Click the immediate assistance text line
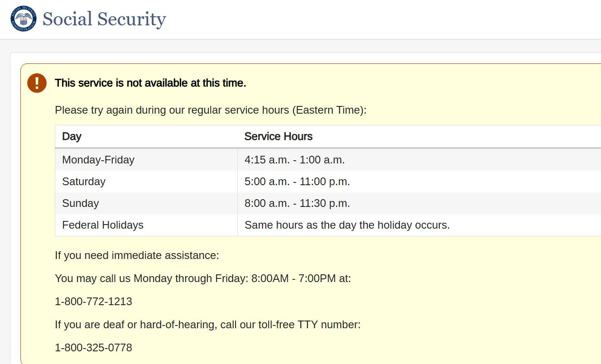The image size is (601, 364). click(137, 255)
